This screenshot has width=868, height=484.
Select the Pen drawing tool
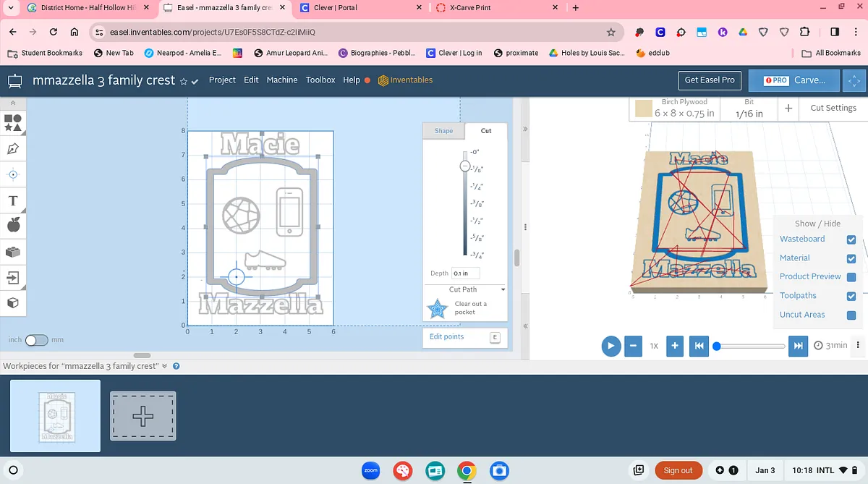[x=13, y=148]
